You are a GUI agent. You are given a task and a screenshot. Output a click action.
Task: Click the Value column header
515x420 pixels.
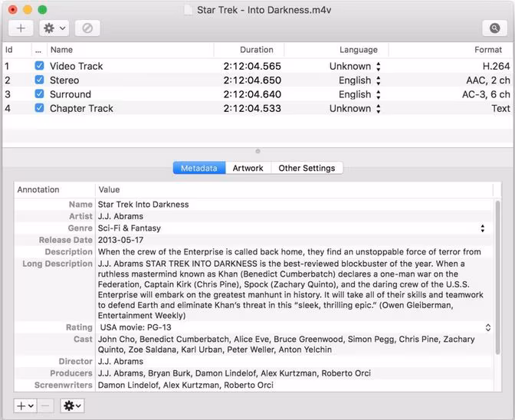[294, 190]
